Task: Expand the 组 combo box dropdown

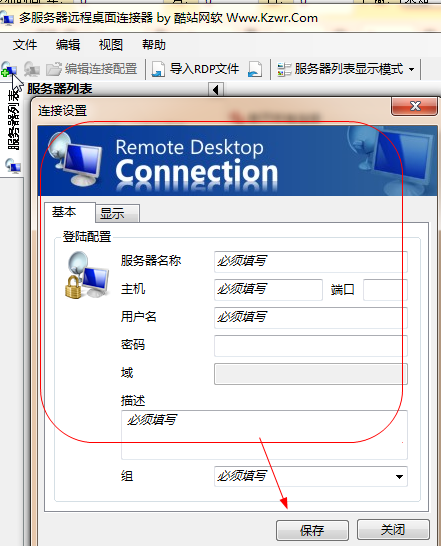Action: (400, 476)
